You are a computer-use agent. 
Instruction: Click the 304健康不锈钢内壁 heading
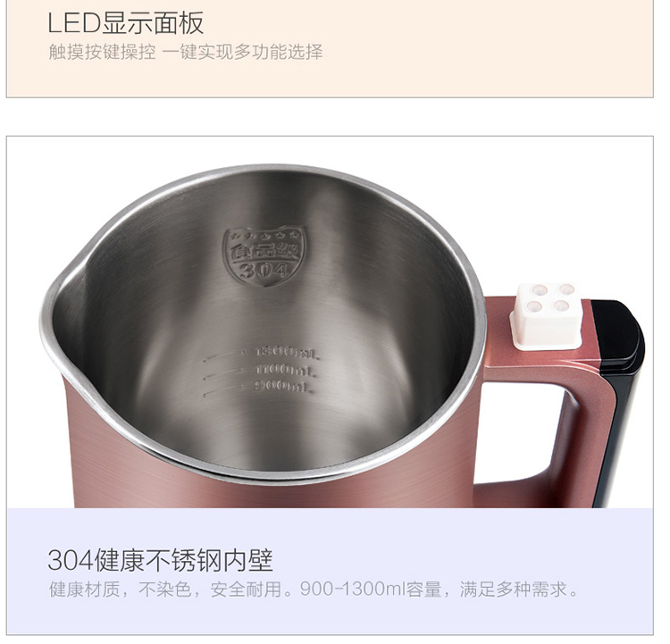160,560
